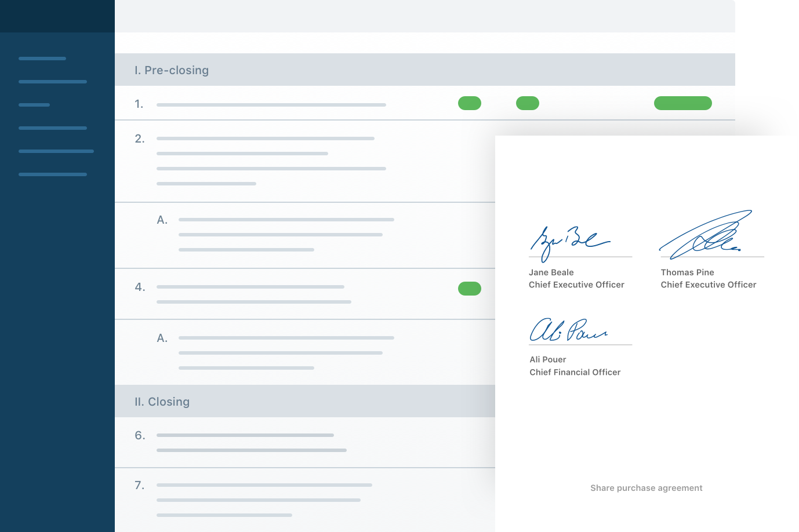Click Chief Financial Officer title
The height and width of the screenshot is (532, 799).
(x=575, y=372)
